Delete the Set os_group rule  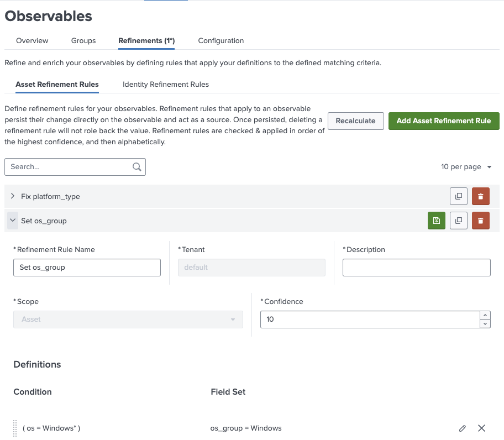pyautogui.click(x=480, y=220)
